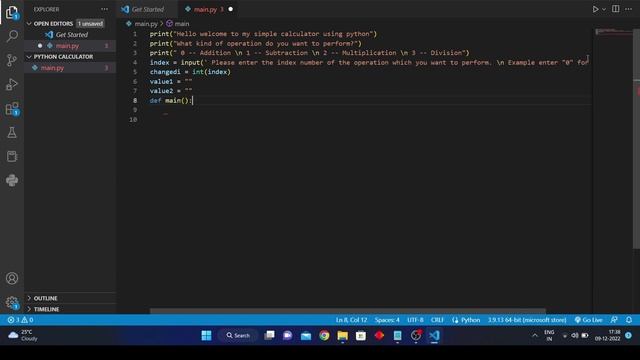
Task: Open Google Chrome from the taskbar
Action: 324,336
